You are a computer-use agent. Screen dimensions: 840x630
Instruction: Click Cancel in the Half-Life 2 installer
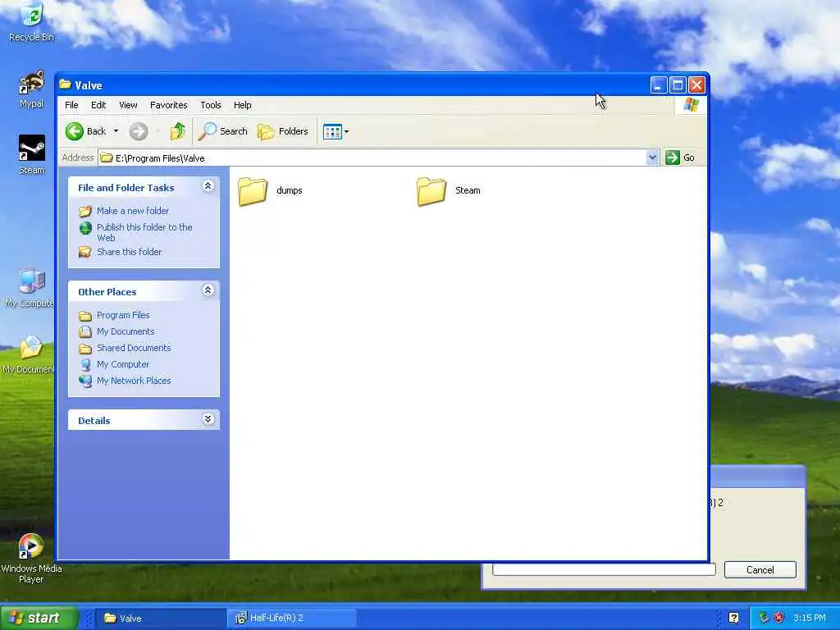tap(760, 570)
